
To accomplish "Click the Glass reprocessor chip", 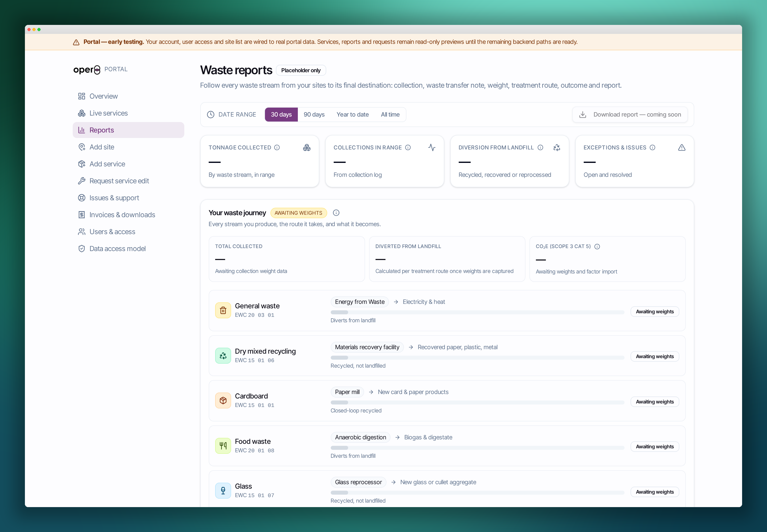I will point(358,482).
